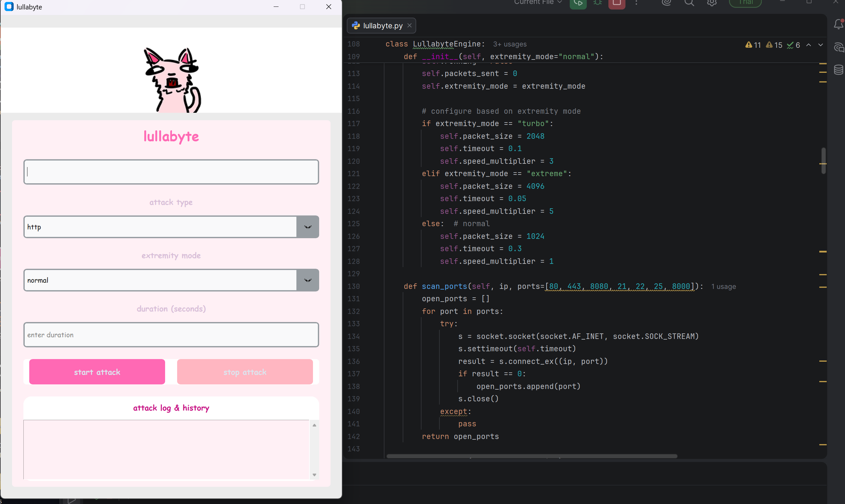
Task: Select the lullabyte.py editor tab
Action: (383, 26)
